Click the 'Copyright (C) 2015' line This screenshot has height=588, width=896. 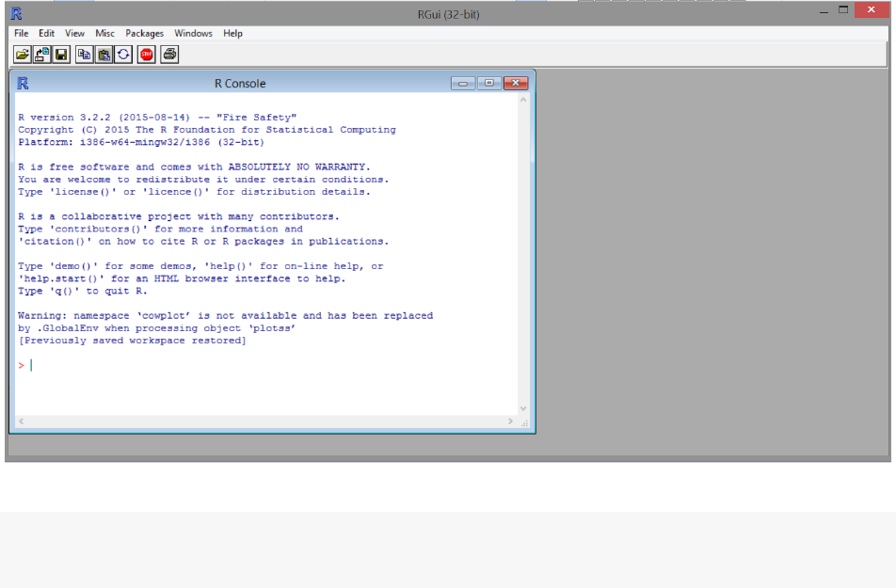(x=206, y=130)
